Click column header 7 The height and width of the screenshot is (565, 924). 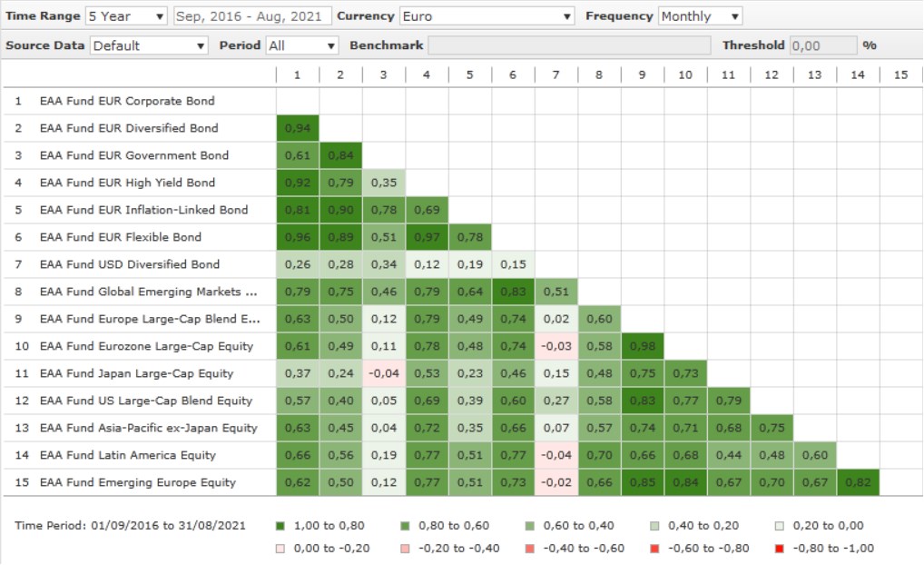[x=556, y=74]
